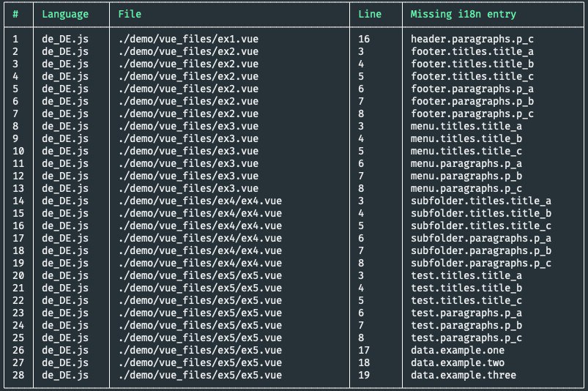Click row index number 10

pyautogui.click(x=18, y=151)
